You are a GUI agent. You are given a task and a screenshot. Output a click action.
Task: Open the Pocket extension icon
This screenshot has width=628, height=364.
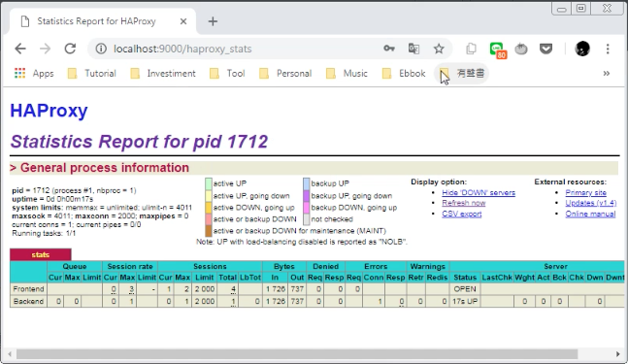545,49
